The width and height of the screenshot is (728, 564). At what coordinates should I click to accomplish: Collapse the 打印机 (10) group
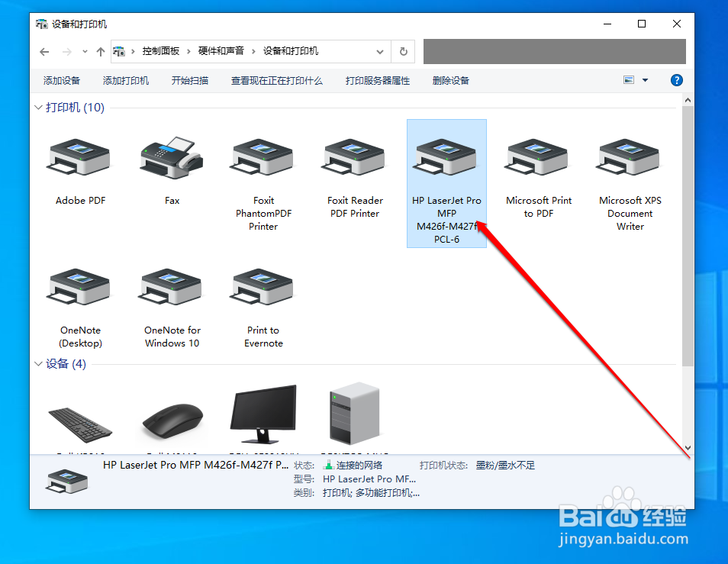point(38,108)
